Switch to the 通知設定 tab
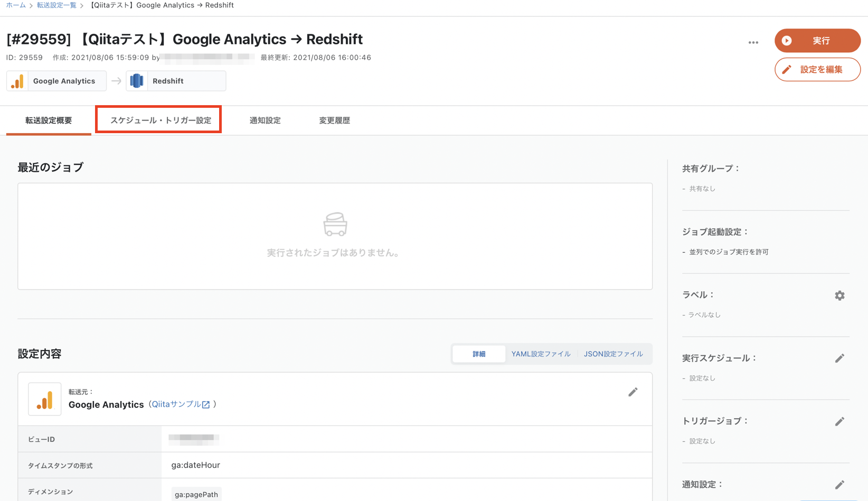The height and width of the screenshot is (501, 868). (265, 120)
